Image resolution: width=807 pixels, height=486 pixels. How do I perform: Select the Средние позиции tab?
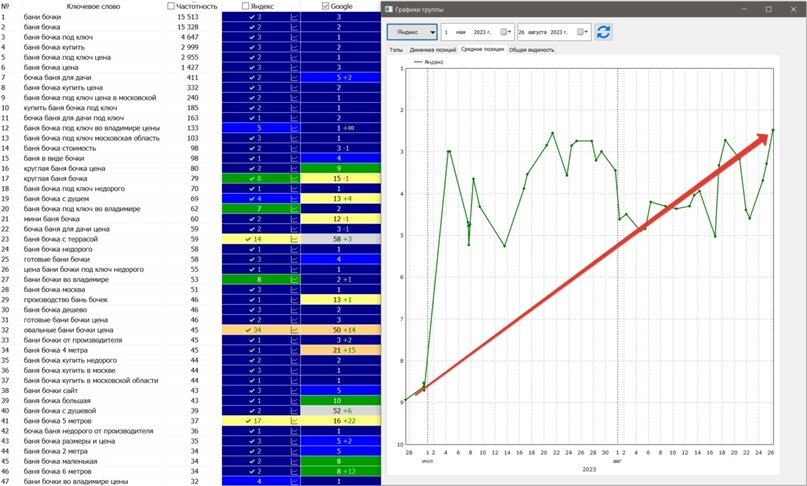(483, 49)
